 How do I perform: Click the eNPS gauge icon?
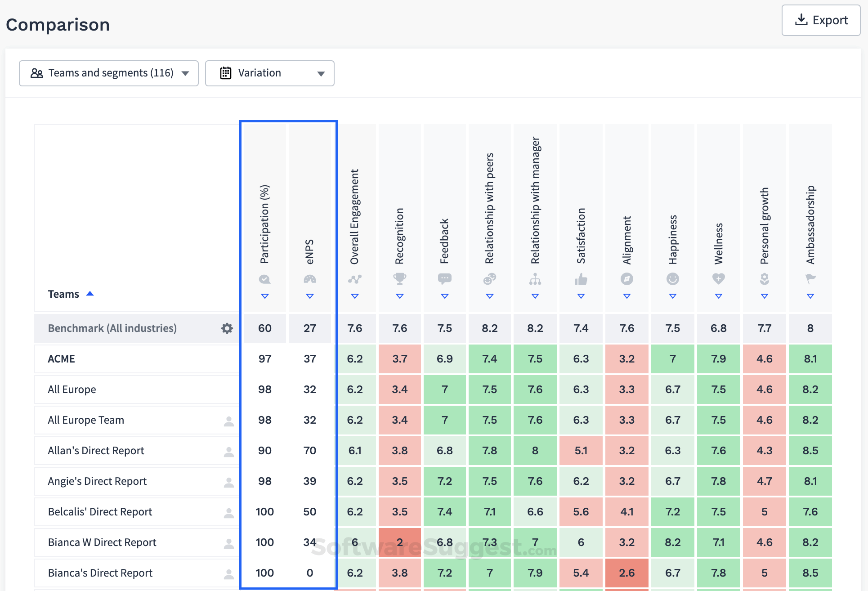[x=309, y=279]
